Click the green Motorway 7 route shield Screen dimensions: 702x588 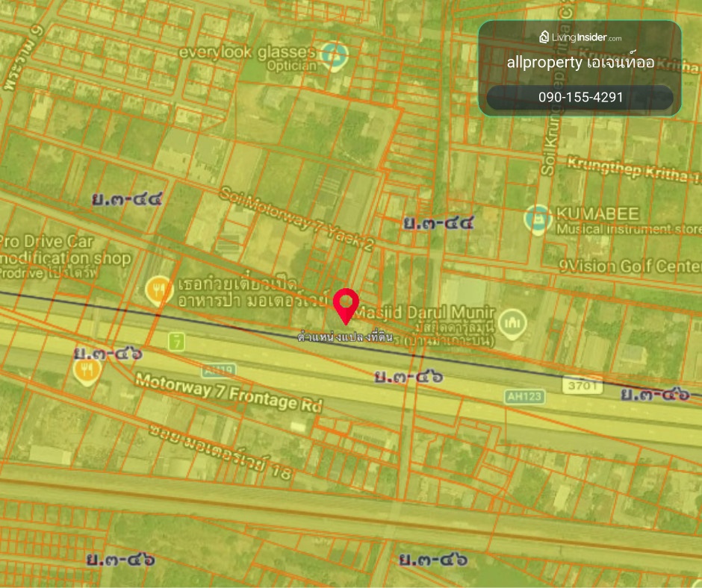point(177,342)
